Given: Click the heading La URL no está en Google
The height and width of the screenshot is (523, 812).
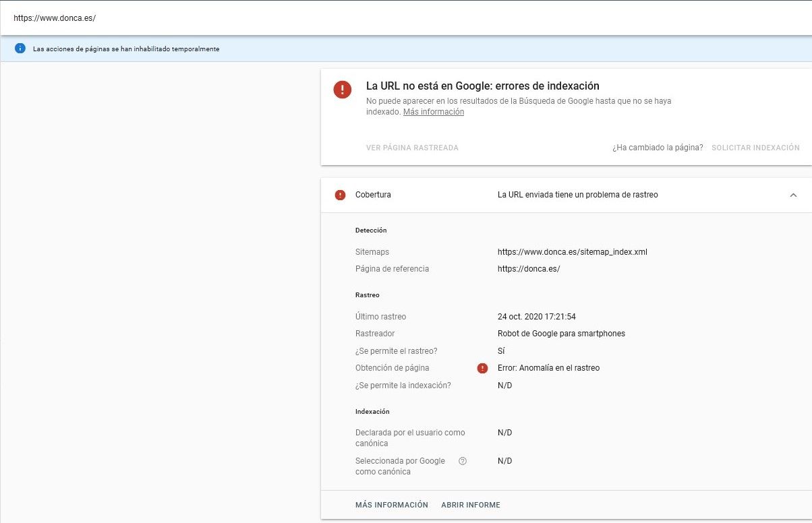Looking at the screenshot, I should 482,86.
